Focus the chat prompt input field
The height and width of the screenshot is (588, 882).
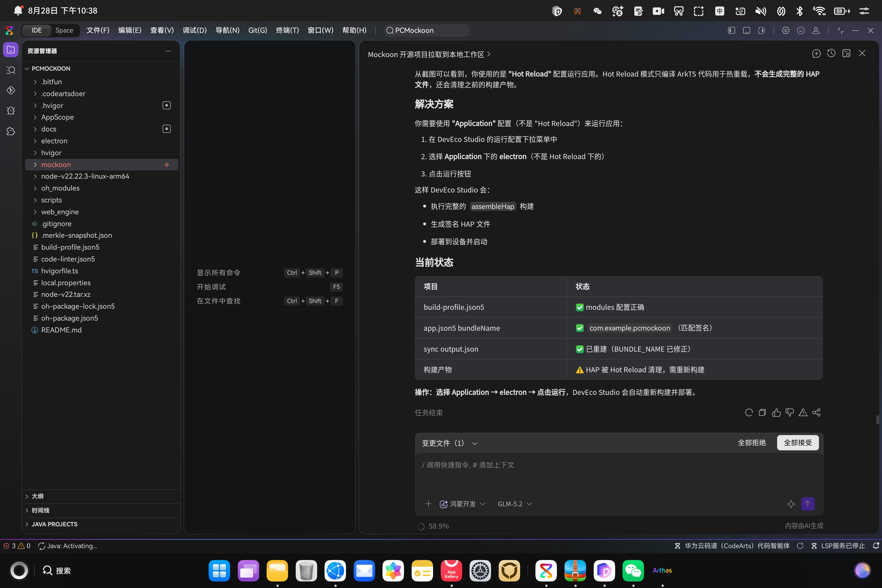pyautogui.click(x=619, y=474)
